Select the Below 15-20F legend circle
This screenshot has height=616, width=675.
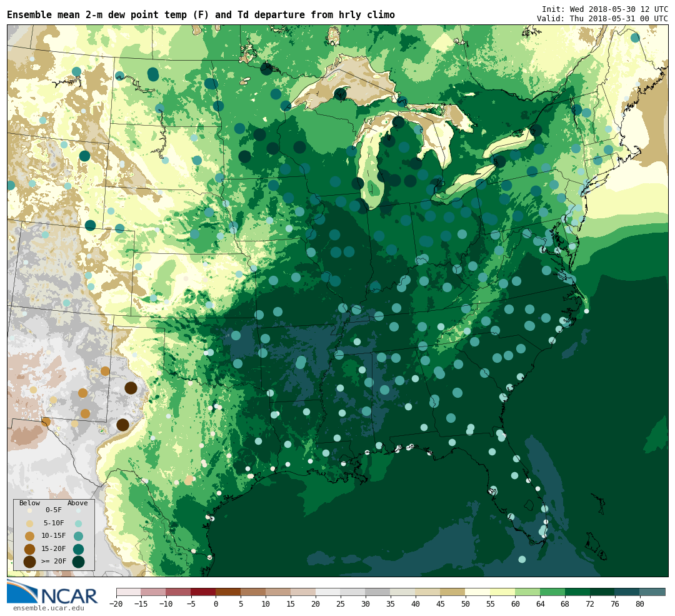[x=29, y=549]
